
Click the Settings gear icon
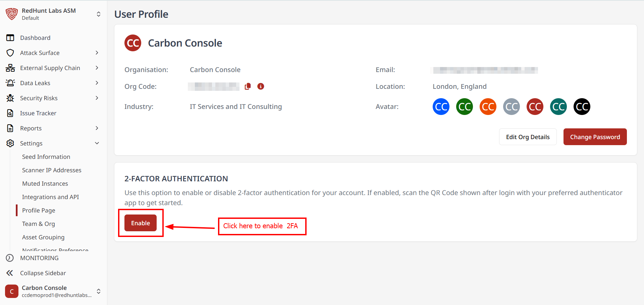tap(10, 143)
